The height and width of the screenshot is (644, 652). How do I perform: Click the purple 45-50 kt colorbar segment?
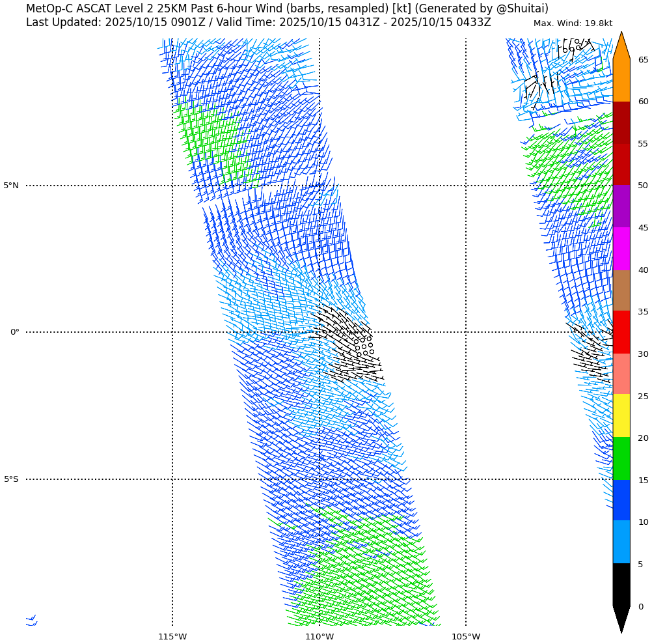[621, 206]
